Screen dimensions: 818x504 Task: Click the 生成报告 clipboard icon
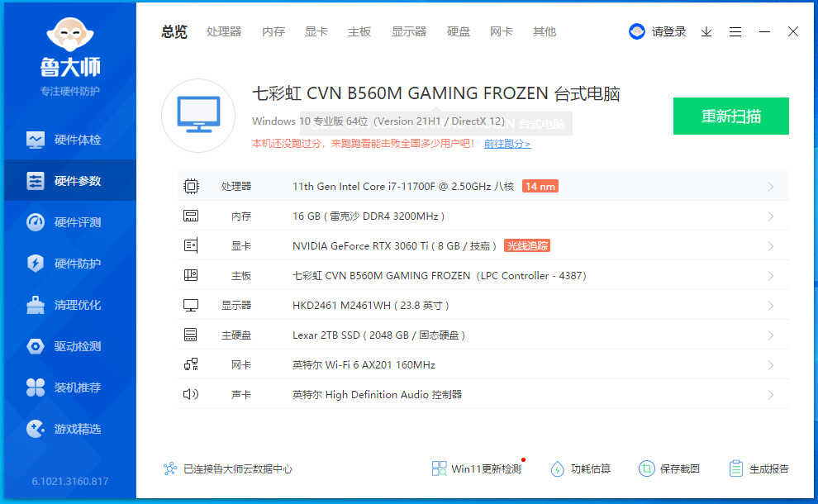[x=735, y=468]
